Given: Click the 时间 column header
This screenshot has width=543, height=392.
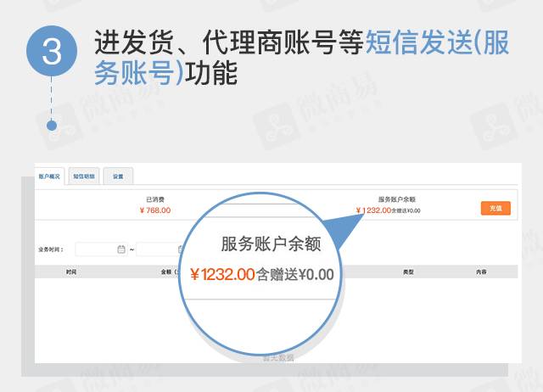Looking at the screenshot, I should pos(71,272).
